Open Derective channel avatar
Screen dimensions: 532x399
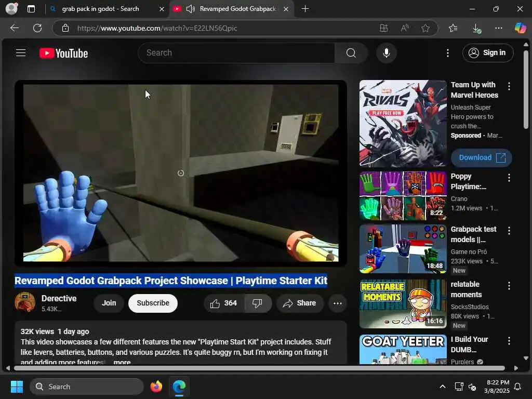coord(25,302)
